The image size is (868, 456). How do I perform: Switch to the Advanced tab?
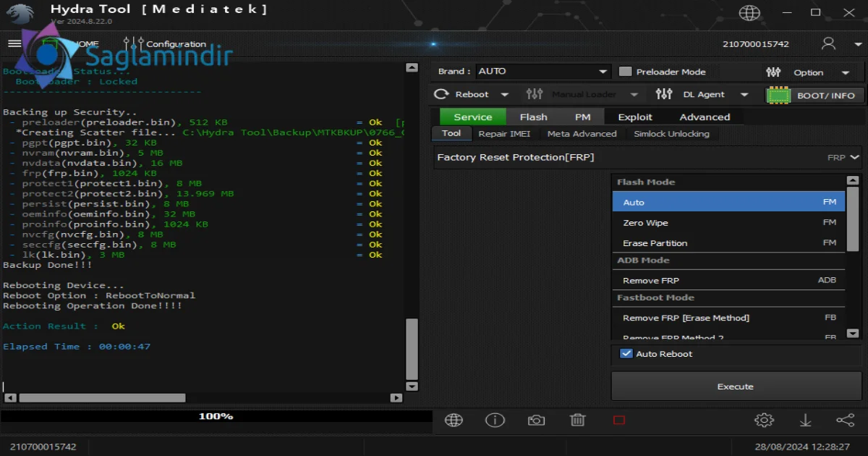[705, 117]
